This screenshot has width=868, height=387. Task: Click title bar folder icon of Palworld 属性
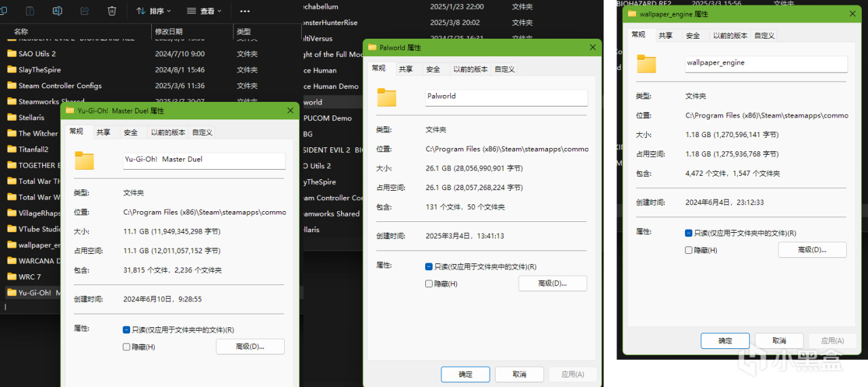tap(372, 48)
